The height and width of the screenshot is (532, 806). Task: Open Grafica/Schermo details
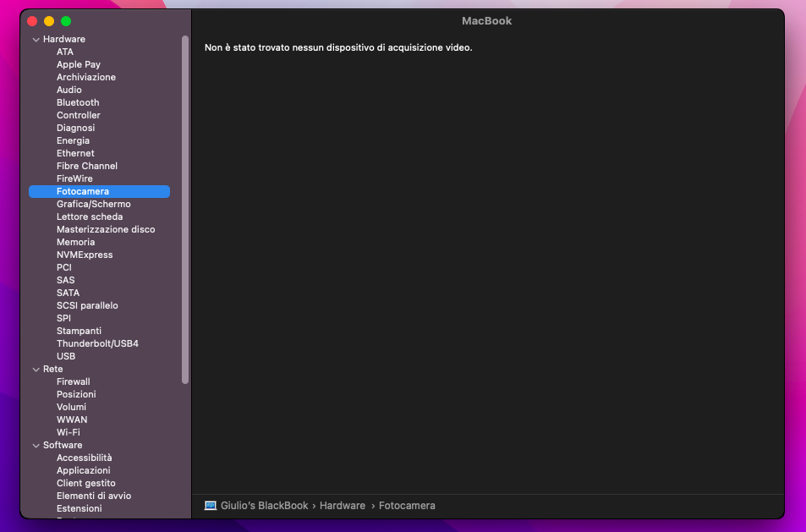point(94,204)
